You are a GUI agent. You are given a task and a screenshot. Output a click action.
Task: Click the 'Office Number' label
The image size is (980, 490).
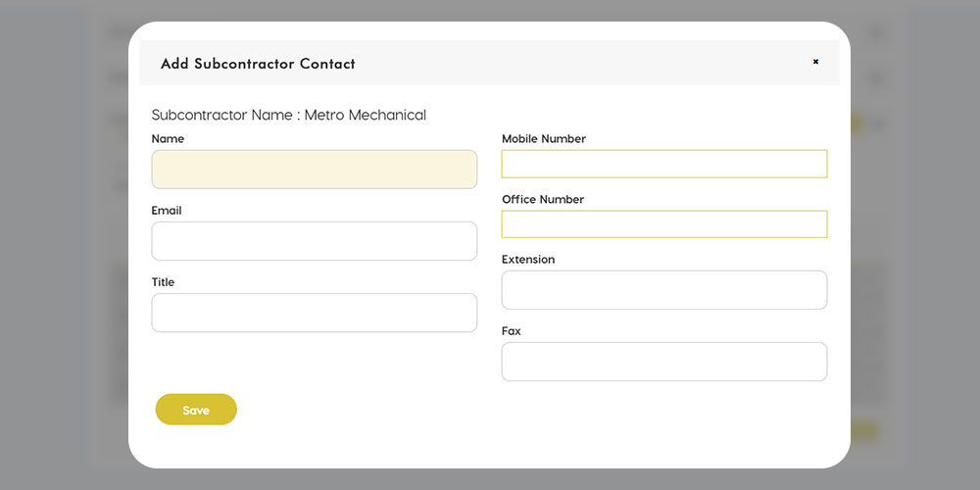pos(543,199)
